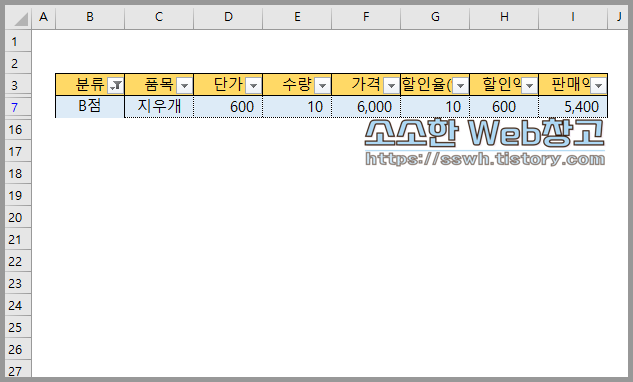Select column G header
Viewport: 633px width, 382px height.
click(x=435, y=17)
